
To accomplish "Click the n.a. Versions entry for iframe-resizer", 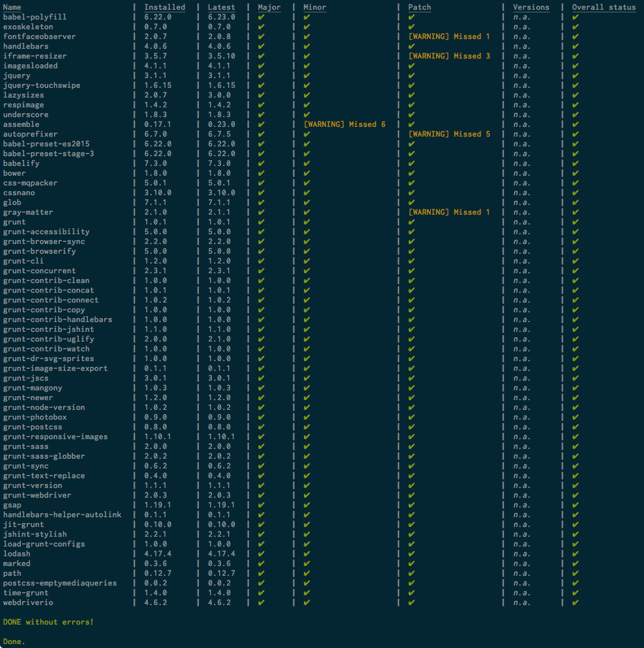I will pyautogui.click(x=522, y=55).
